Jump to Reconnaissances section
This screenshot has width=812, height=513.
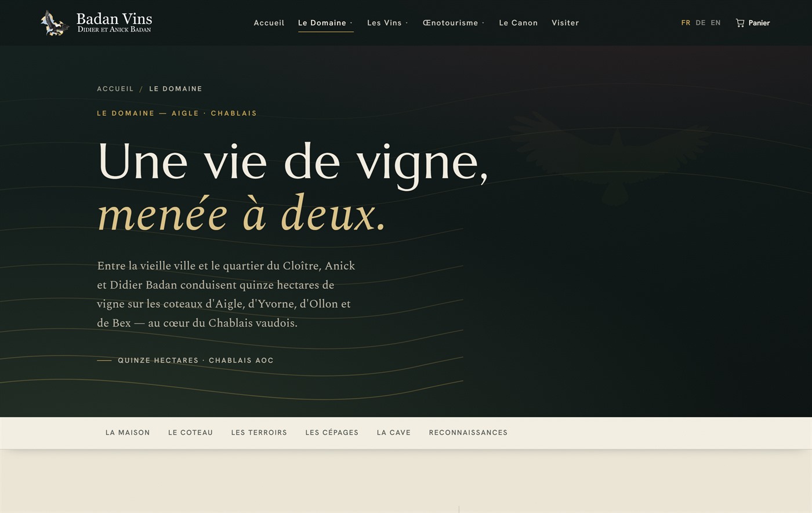pos(468,432)
